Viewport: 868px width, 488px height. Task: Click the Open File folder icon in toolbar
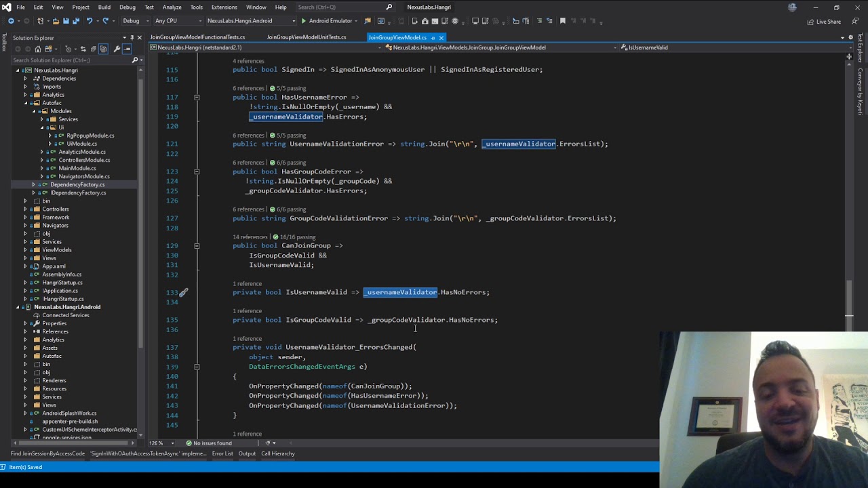[x=56, y=21]
